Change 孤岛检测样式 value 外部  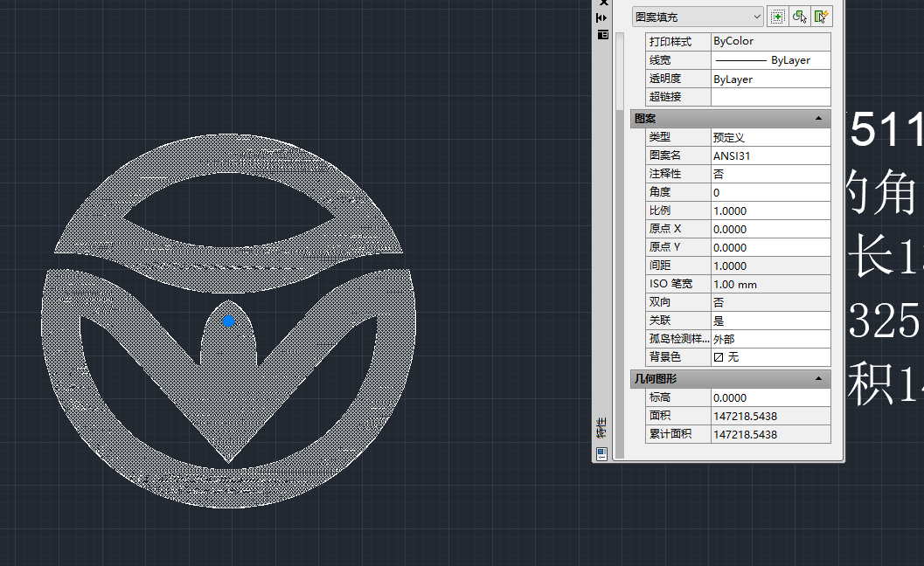[x=771, y=339]
